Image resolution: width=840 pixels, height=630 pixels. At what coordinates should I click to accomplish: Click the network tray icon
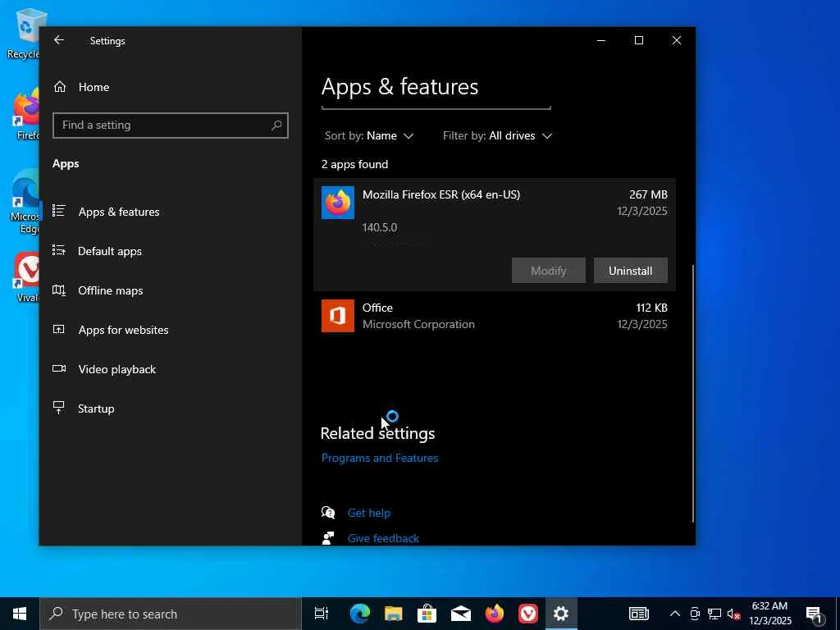click(714, 614)
